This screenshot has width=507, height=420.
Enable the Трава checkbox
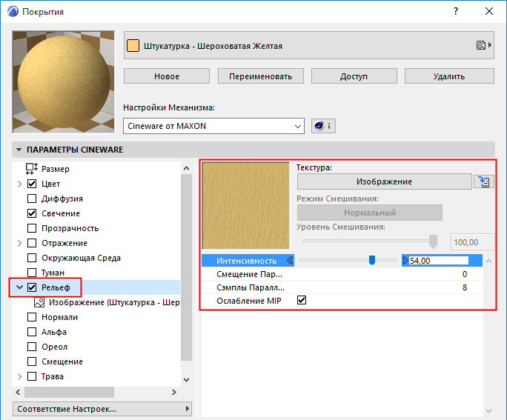pos(32,377)
